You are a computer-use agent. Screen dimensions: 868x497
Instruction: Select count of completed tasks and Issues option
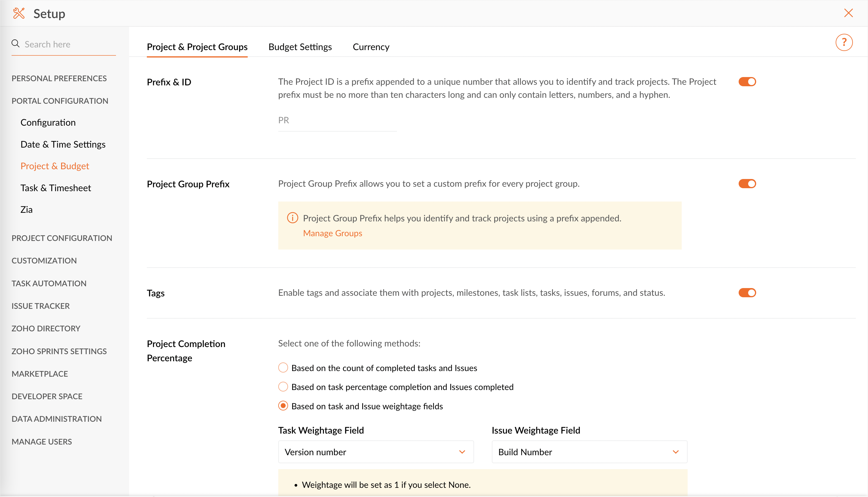283,367
